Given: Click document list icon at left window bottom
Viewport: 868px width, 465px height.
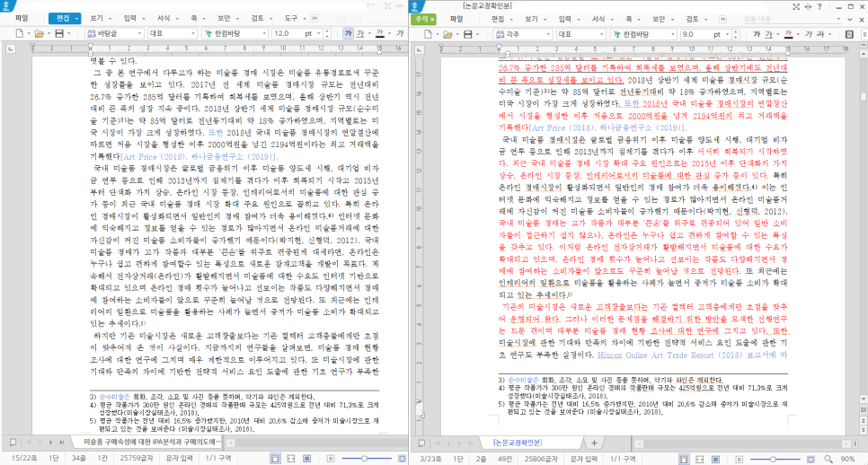Looking at the screenshot, I should click(13, 443).
